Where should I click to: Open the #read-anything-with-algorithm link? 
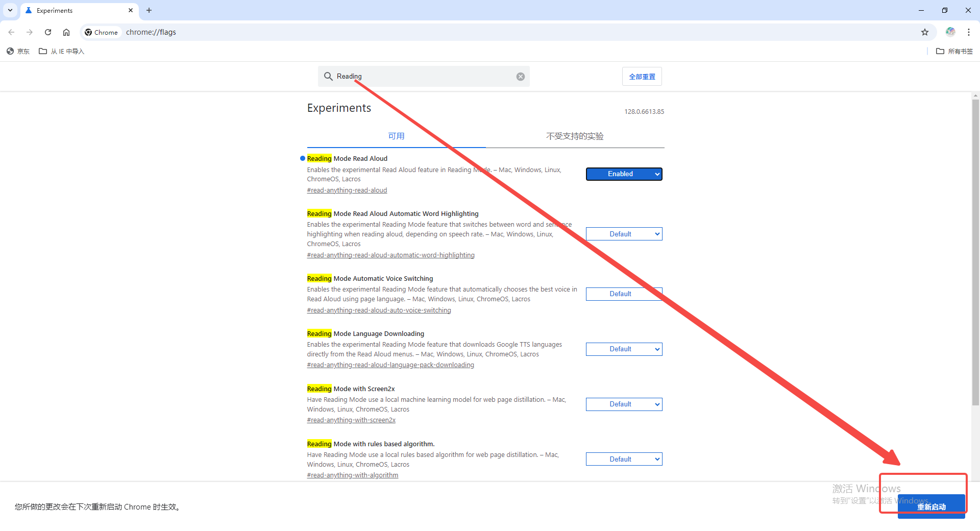[x=353, y=475]
